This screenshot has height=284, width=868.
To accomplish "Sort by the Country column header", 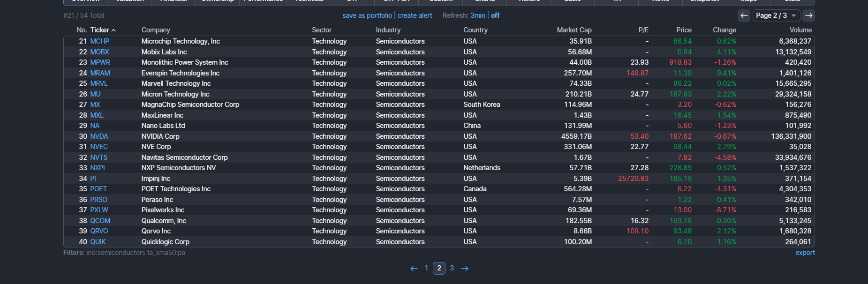I will [x=476, y=30].
